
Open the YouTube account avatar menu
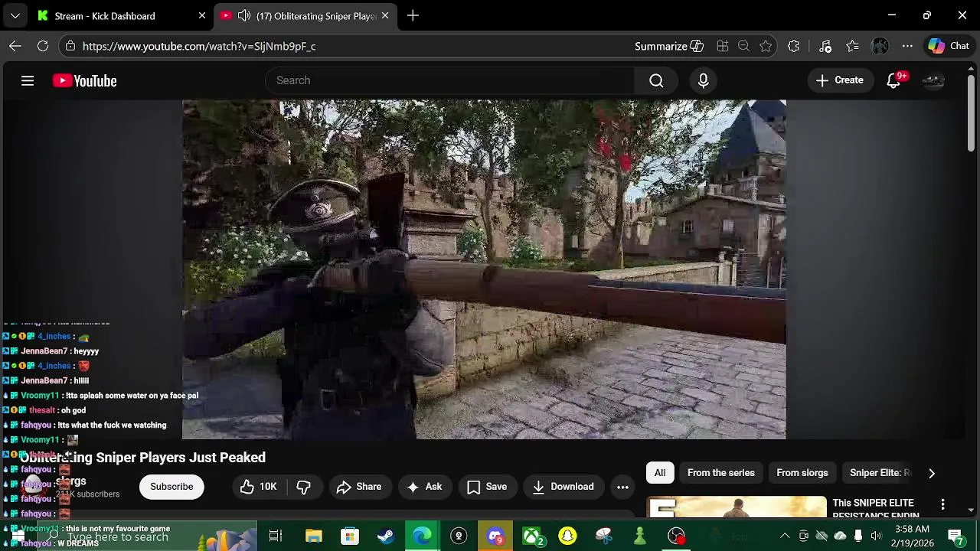click(933, 80)
